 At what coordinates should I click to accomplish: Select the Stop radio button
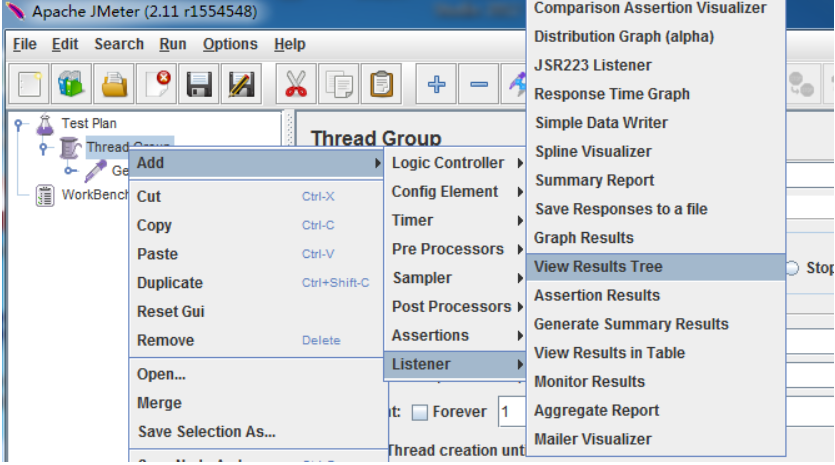[x=793, y=267]
